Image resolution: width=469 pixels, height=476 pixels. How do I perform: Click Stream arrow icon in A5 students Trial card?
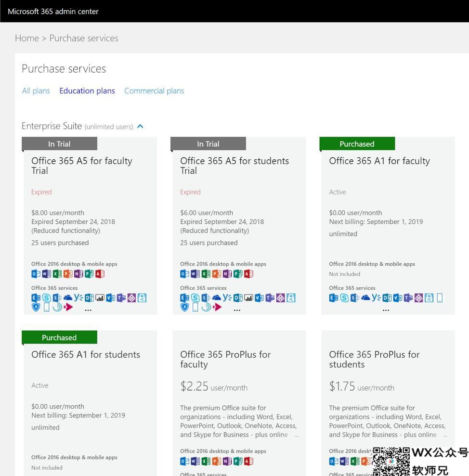pyautogui.click(x=217, y=307)
